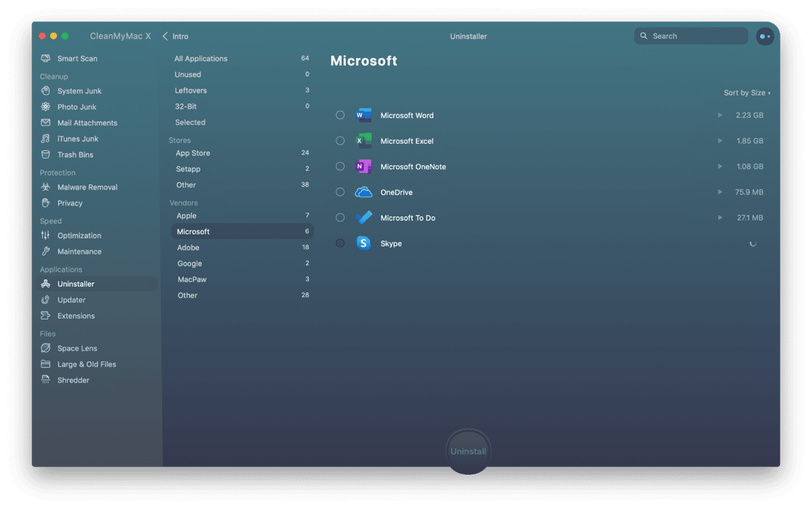Select the Microsoft Word checkbox
Viewport: 812px width, 509px height.
pos(340,116)
